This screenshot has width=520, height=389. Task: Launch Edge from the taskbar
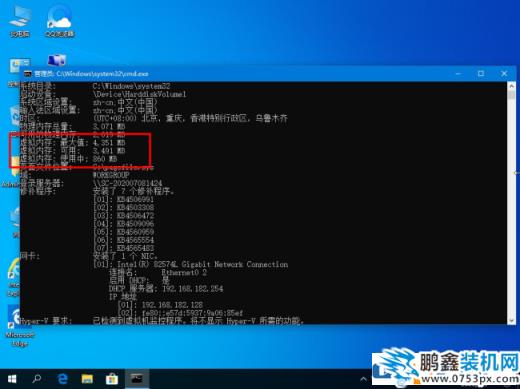(x=62, y=379)
